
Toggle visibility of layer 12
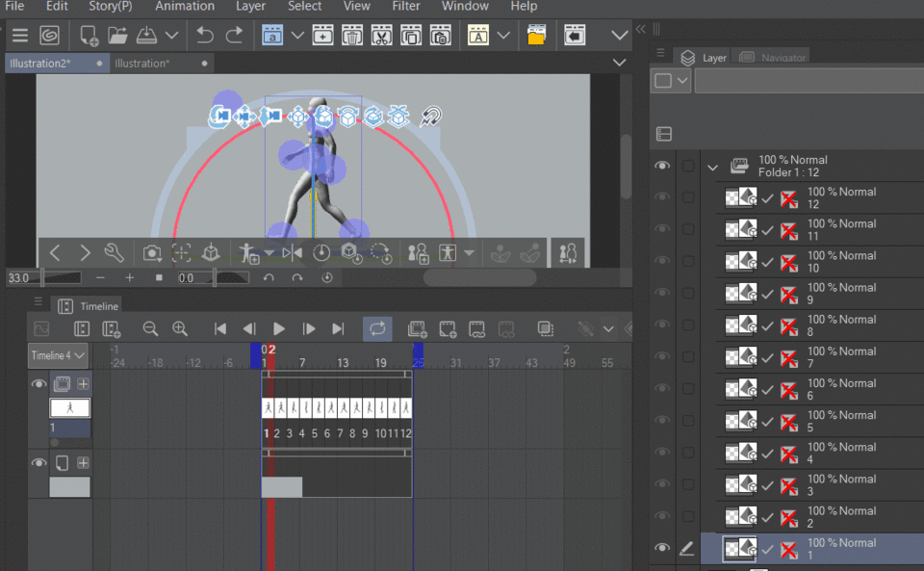(662, 197)
